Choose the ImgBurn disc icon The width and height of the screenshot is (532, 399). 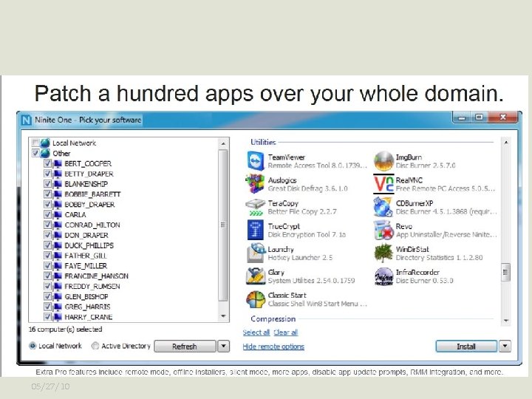383,161
